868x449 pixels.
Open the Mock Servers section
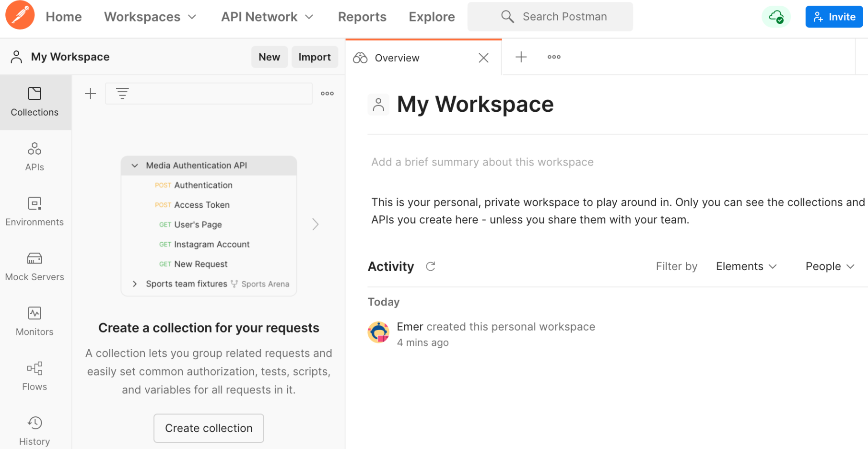pos(35,267)
